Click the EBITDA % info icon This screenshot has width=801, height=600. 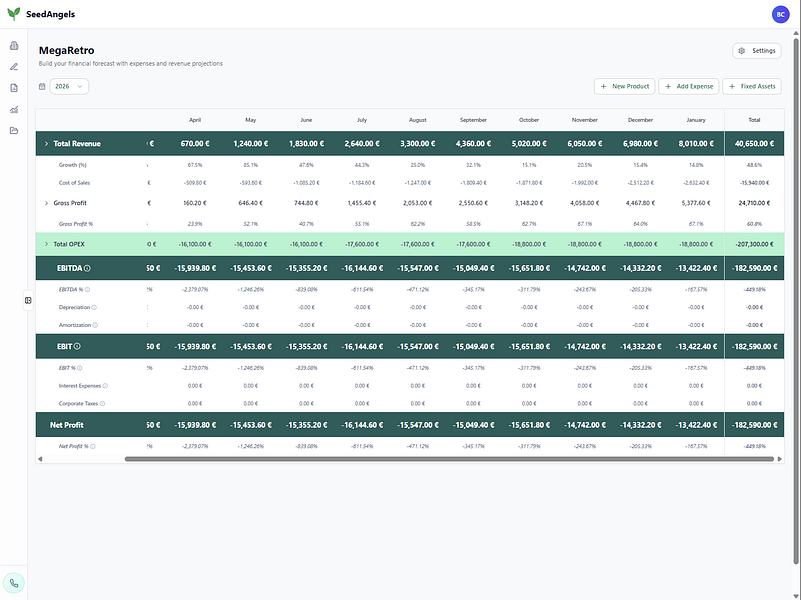(x=87, y=290)
